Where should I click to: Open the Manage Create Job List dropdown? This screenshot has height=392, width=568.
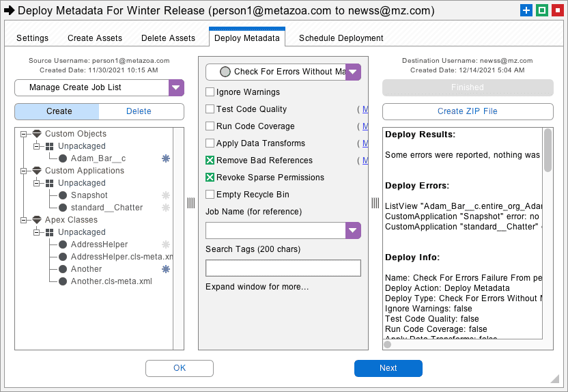click(176, 87)
